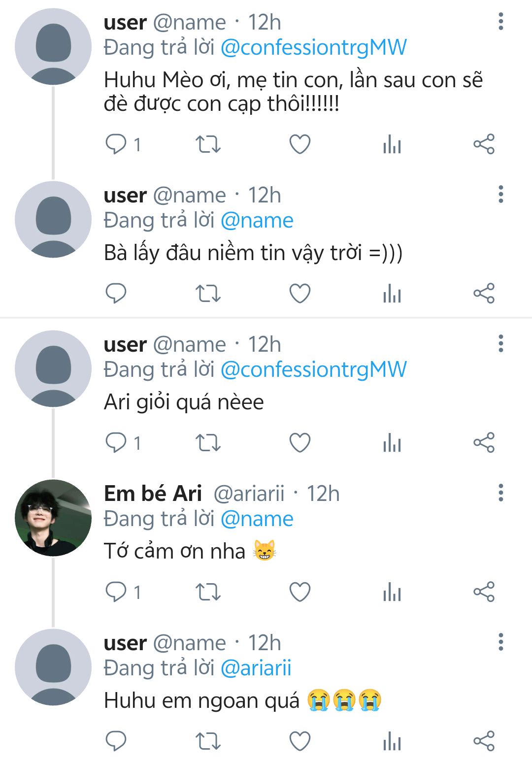Reply to the "Huhu em ngoan quá" tweet

116,741
